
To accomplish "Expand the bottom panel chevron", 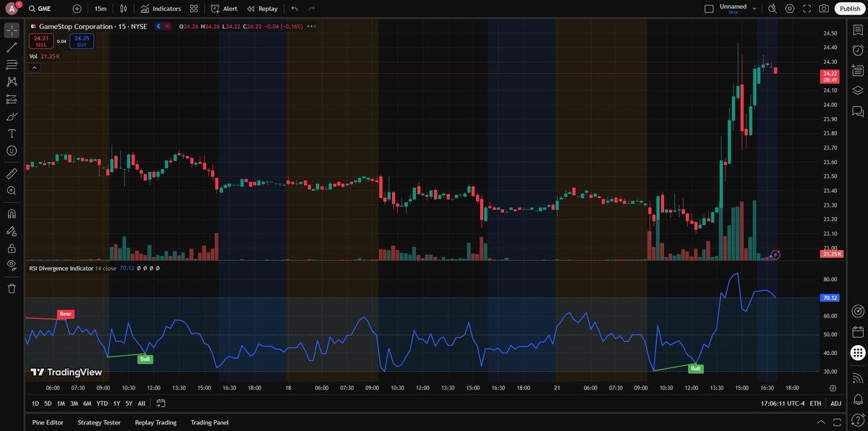I will coord(820,422).
